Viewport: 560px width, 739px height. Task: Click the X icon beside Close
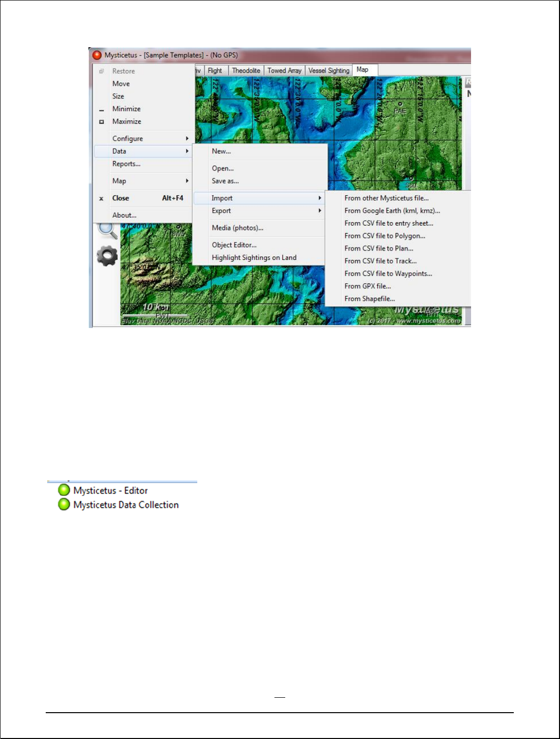click(x=101, y=198)
